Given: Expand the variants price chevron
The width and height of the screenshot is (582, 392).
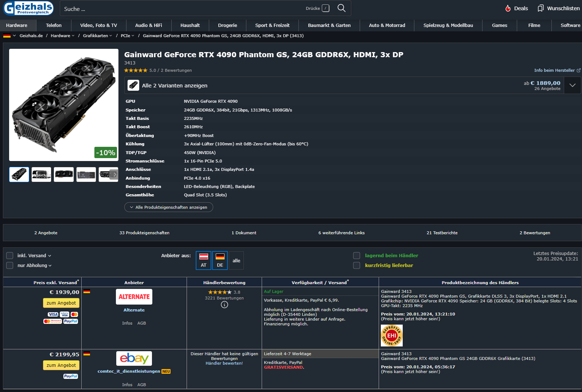Looking at the screenshot, I should [x=573, y=85].
